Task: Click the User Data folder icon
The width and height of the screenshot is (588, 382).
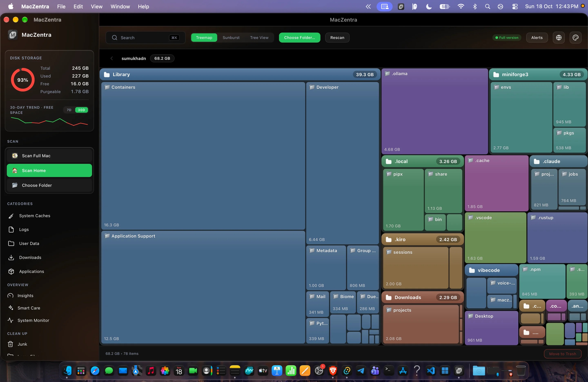Action: (11, 244)
